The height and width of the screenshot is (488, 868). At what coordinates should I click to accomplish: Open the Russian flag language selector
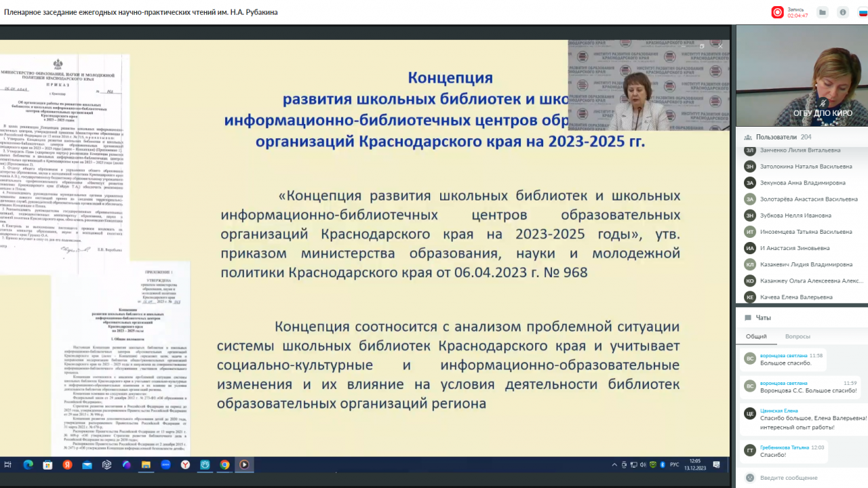click(863, 12)
